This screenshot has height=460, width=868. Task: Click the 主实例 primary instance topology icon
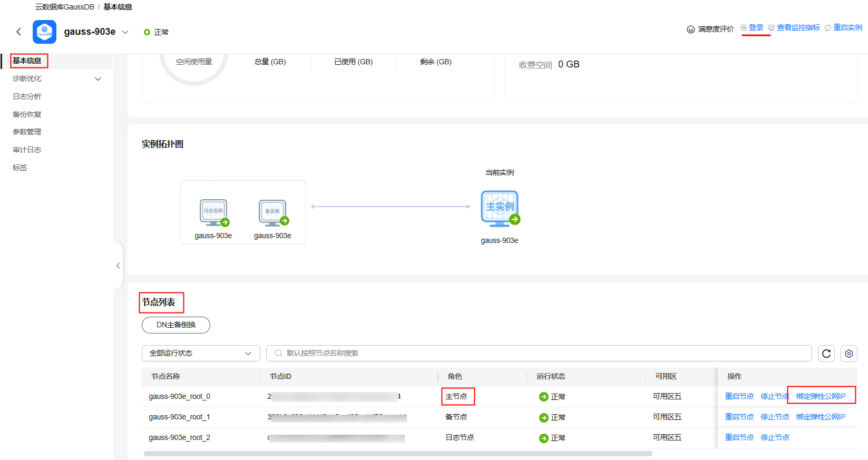click(500, 209)
